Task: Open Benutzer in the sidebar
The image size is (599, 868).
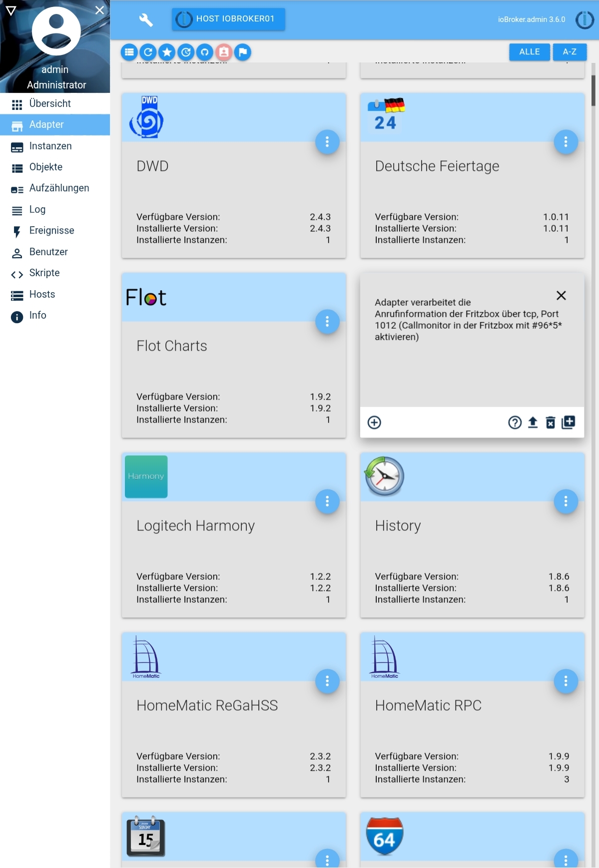Action: pos(55,252)
